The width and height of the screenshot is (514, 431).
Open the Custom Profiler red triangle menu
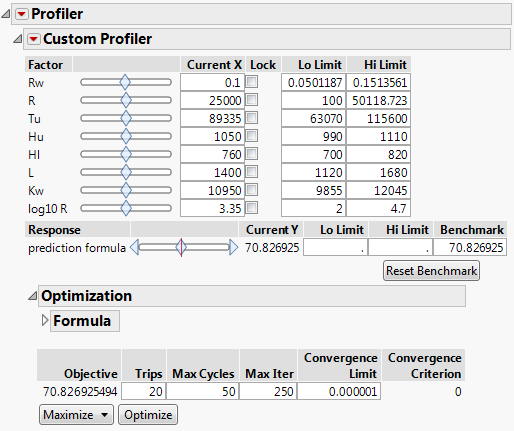pyautogui.click(x=34, y=39)
